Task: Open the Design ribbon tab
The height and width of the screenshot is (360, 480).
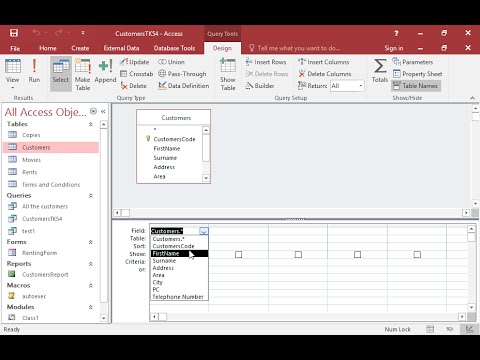Action: click(222, 48)
